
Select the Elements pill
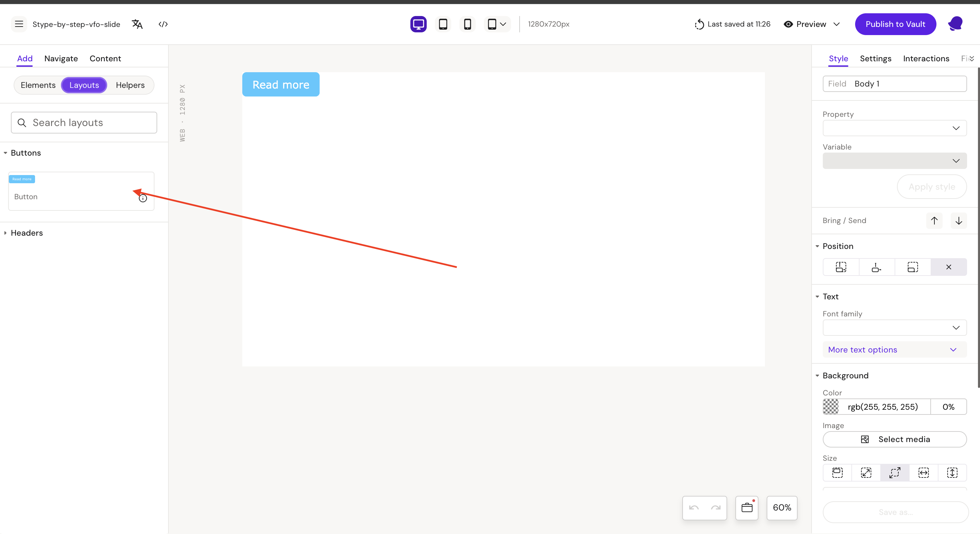tap(38, 85)
